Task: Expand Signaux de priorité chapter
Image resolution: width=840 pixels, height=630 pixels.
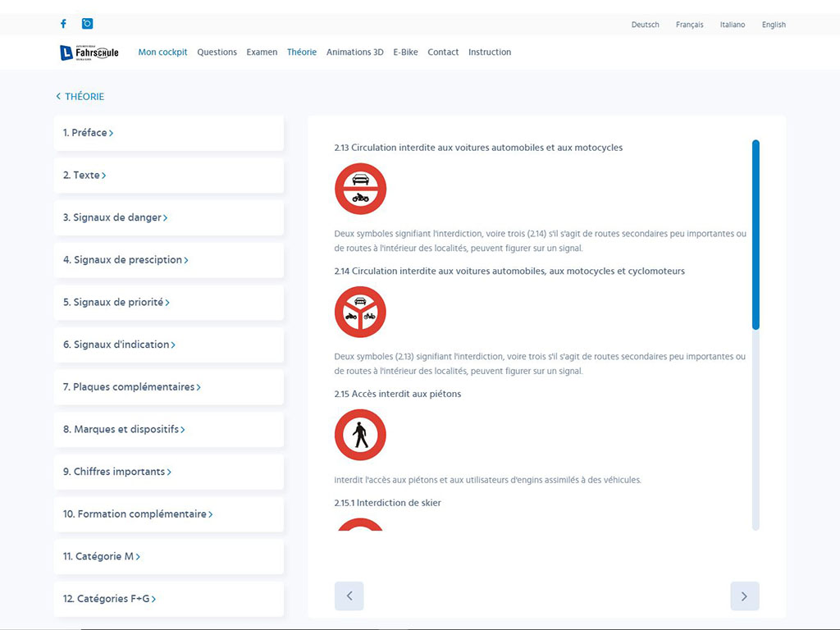Action: [x=116, y=302]
